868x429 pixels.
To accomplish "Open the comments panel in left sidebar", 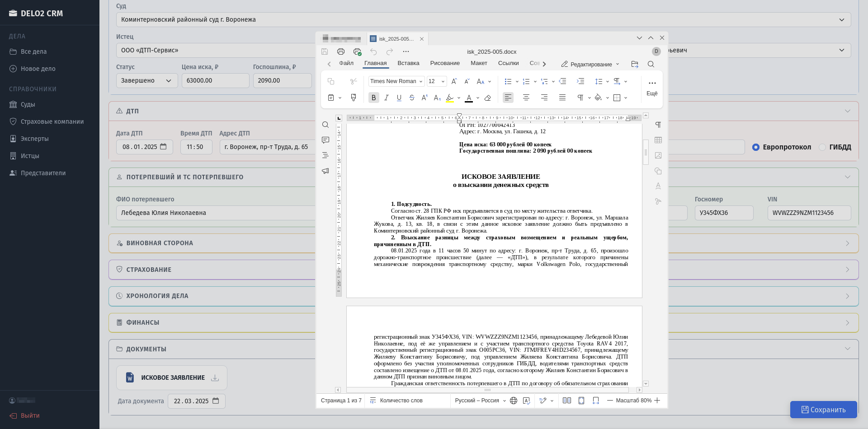I will coord(325,140).
